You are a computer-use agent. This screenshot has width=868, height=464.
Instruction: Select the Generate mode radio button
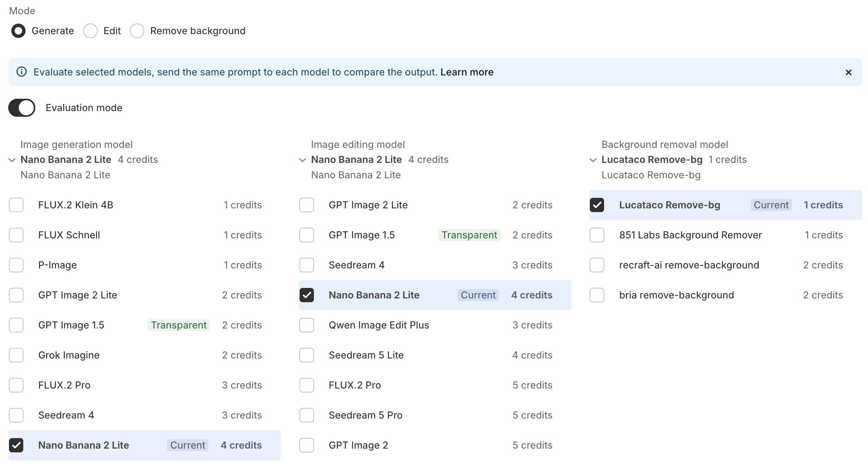pos(18,31)
